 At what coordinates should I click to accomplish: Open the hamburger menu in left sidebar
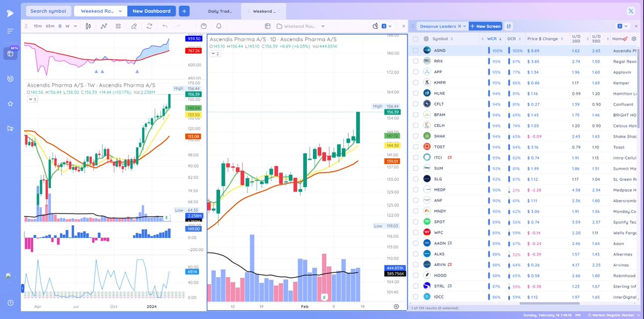pyautogui.click(x=10, y=31)
